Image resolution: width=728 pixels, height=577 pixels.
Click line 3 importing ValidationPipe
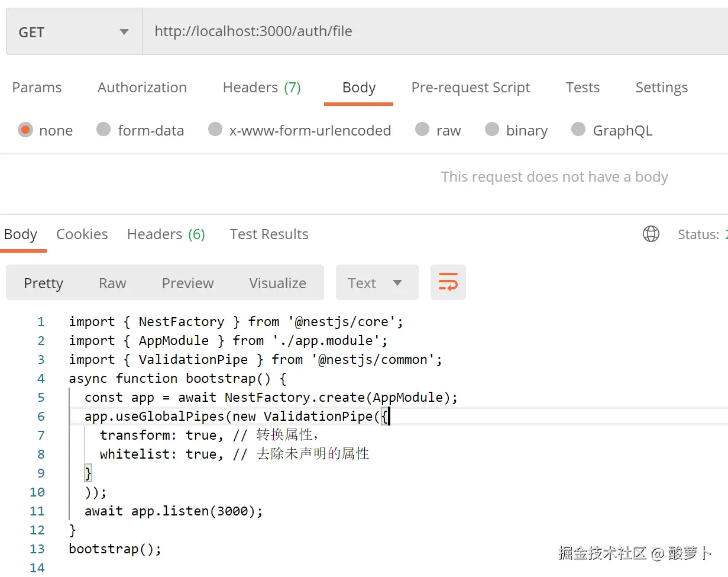tap(255, 360)
